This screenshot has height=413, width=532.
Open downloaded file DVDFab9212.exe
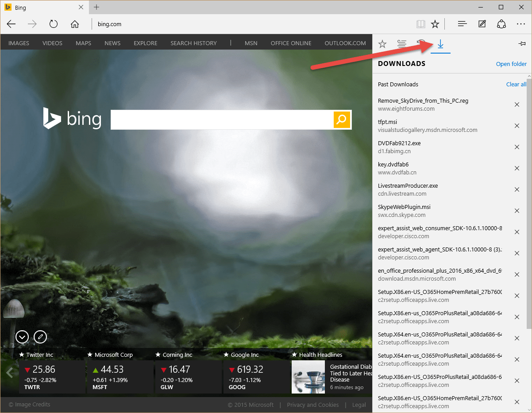point(399,143)
